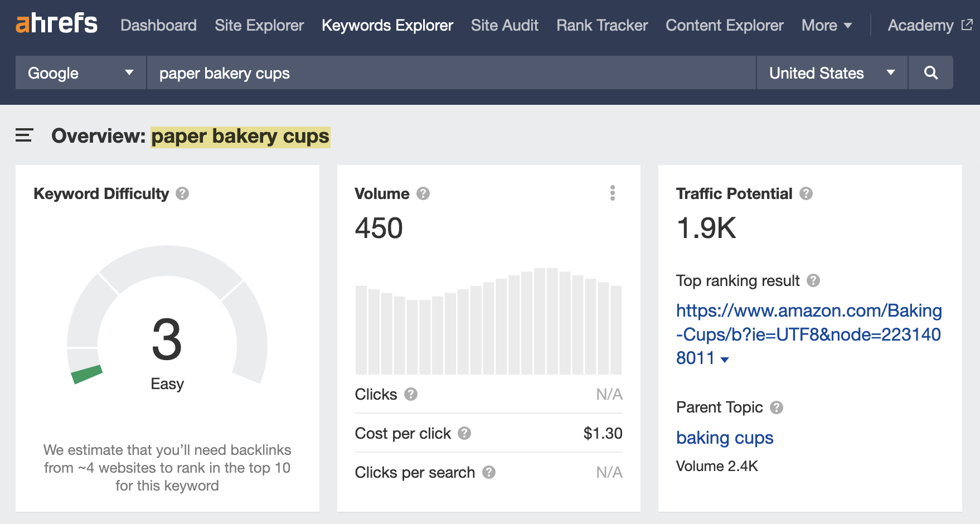This screenshot has height=524, width=980.
Task: Open the Keyword Difficulty help tooltip icon
Action: click(182, 193)
